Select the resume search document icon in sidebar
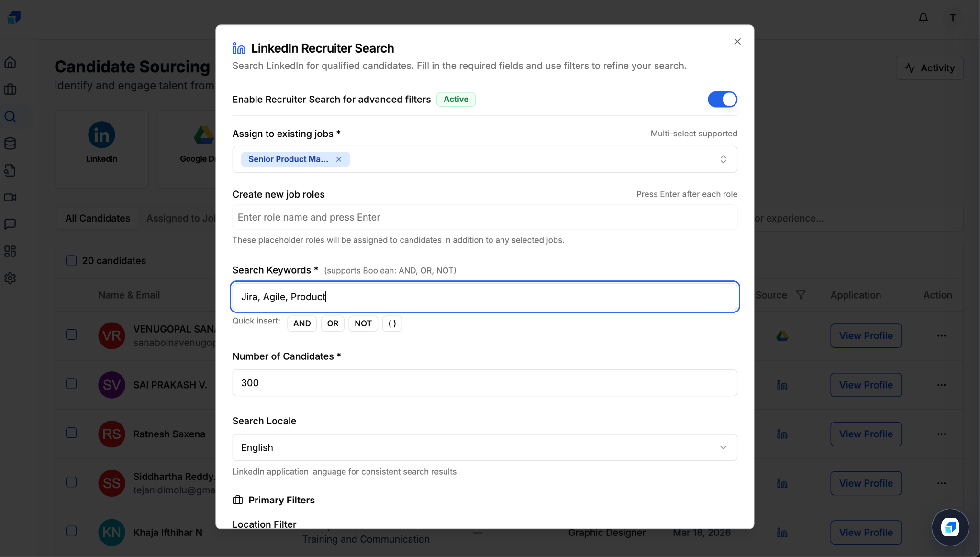The width and height of the screenshot is (980, 557). coord(11,170)
